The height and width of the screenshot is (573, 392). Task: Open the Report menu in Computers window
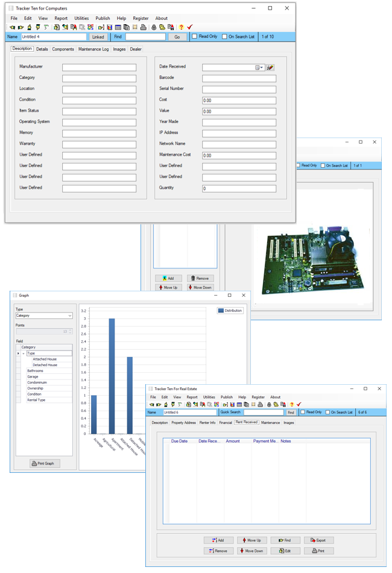[61, 18]
